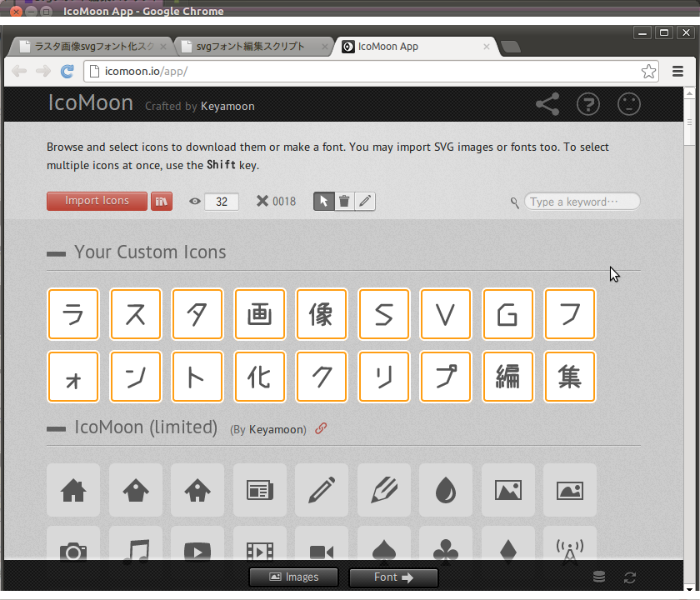Viewport: 700px width, 600px height.
Task: Select the first home icon
Action: 73,490
